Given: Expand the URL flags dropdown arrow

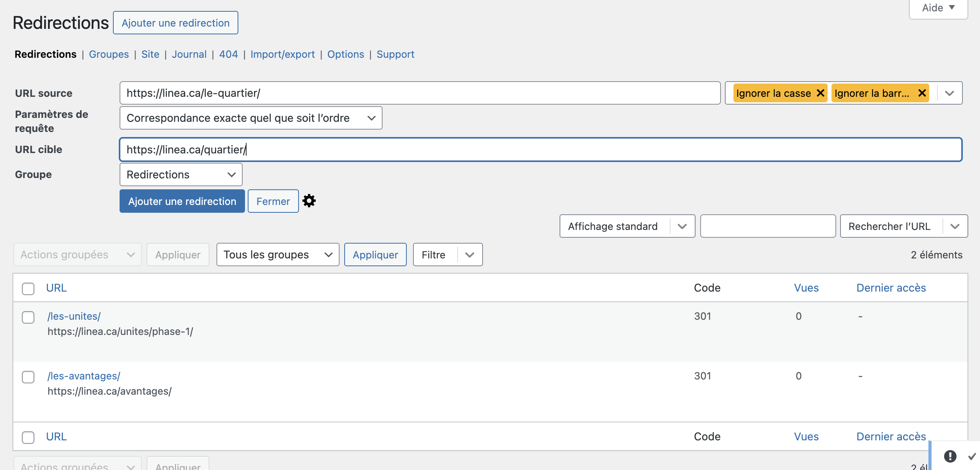Looking at the screenshot, I should tap(950, 93).
